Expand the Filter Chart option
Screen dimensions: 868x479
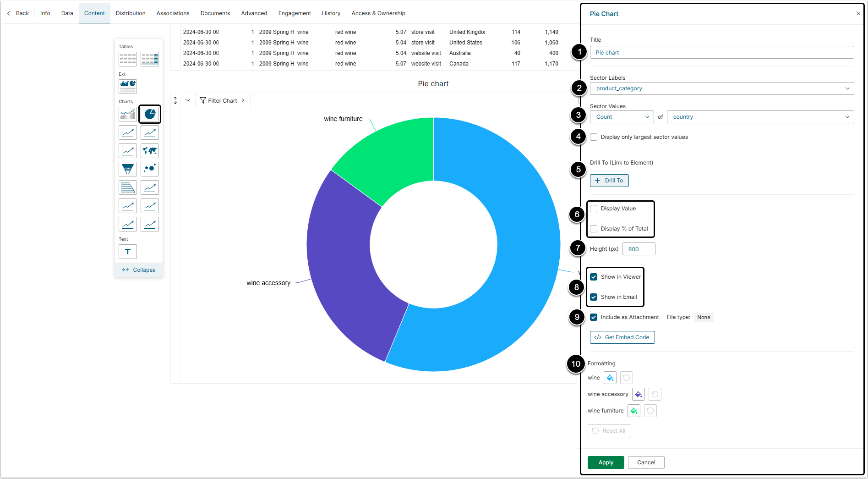(223, 101)
